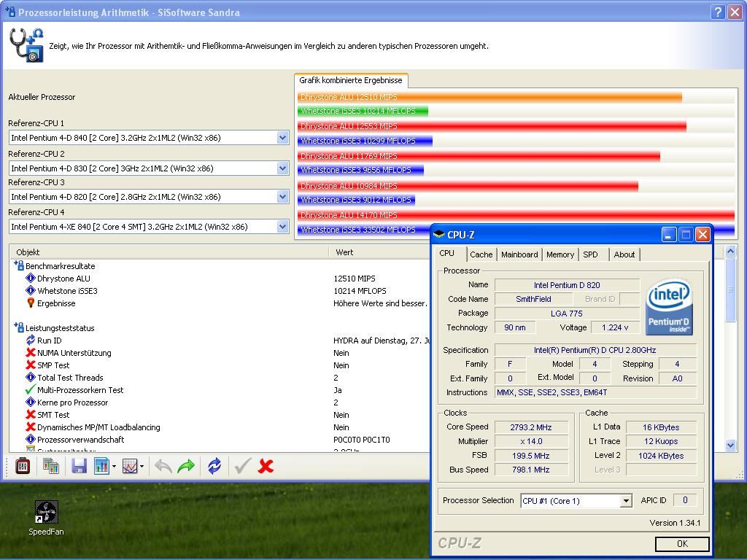Refresh the benchmark with blue arrows icon
747x560 pixels.
[214, 466]
